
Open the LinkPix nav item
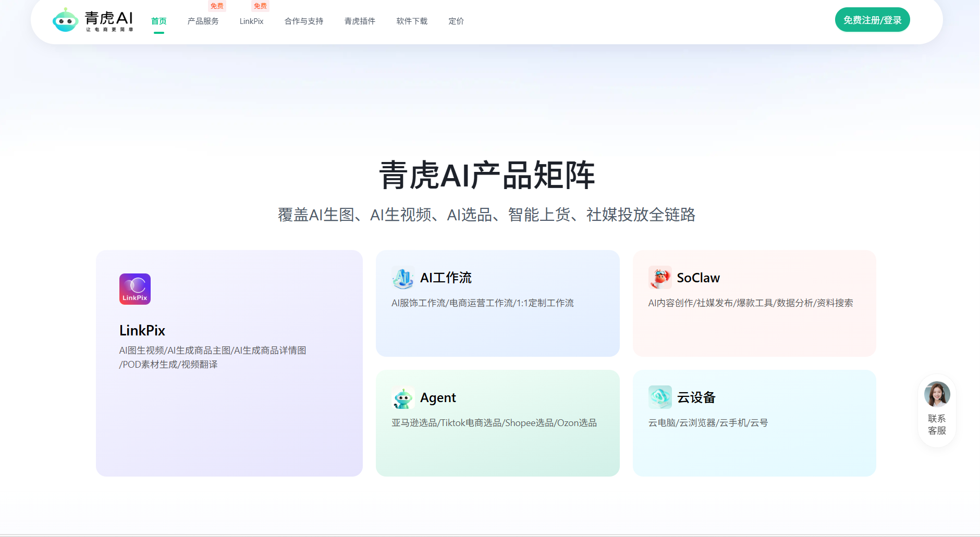252,21
